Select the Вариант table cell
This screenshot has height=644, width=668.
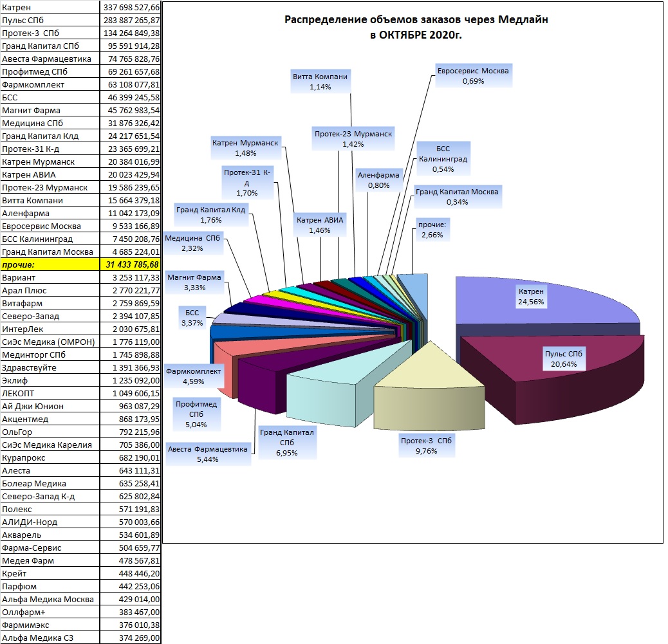click(50, 277)
